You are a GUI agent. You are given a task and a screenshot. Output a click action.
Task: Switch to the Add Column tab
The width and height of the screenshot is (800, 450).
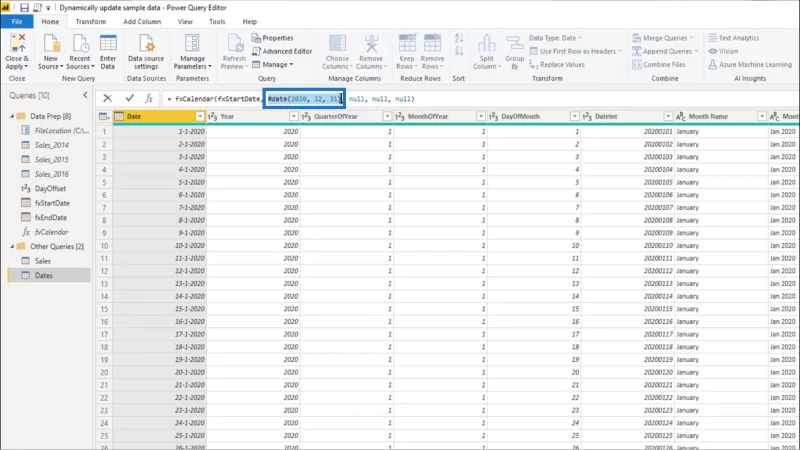tap(142, 21)
